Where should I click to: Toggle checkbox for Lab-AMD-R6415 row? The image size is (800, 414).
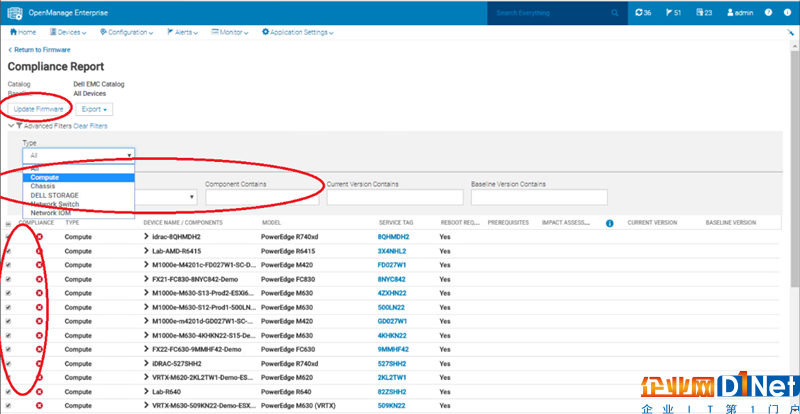(x=8, y=251)
